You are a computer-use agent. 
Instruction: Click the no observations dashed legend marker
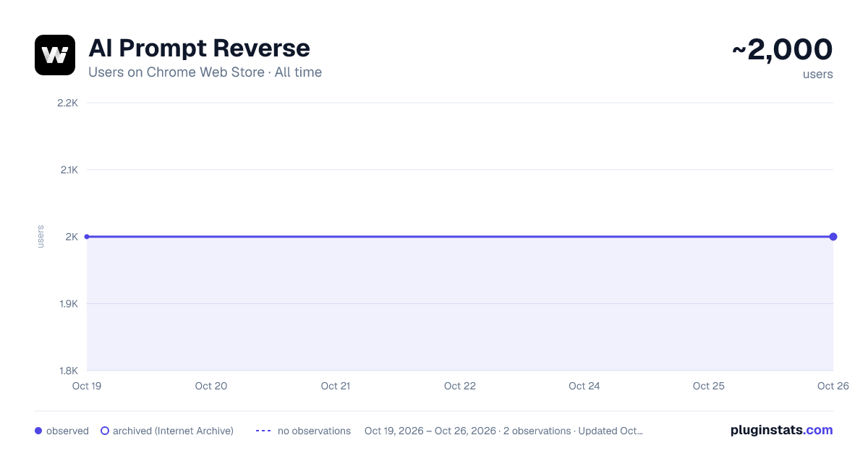coord(263,431)
